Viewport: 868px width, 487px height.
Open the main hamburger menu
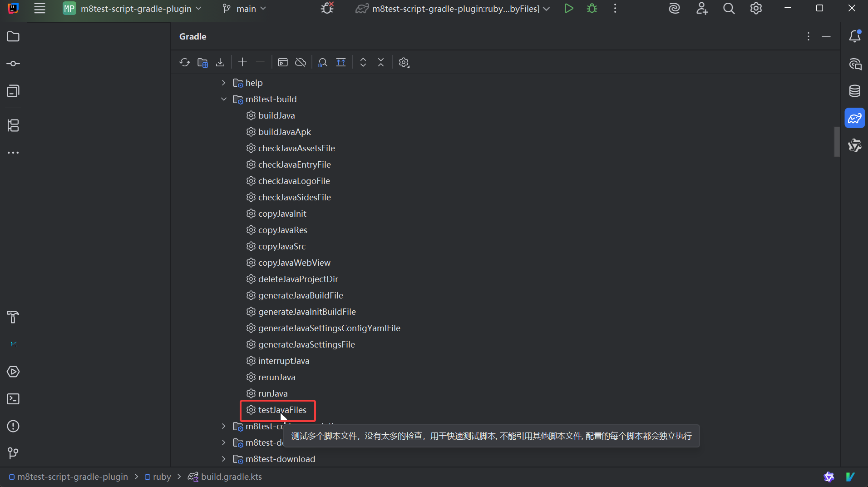[40, 9]
